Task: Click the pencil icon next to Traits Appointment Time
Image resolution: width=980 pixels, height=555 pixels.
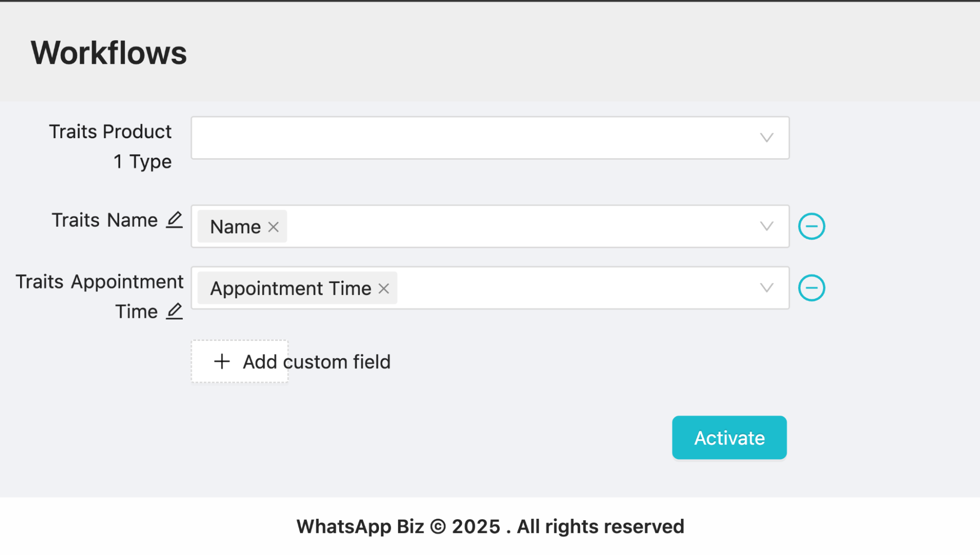Action: tap(174, 311)
